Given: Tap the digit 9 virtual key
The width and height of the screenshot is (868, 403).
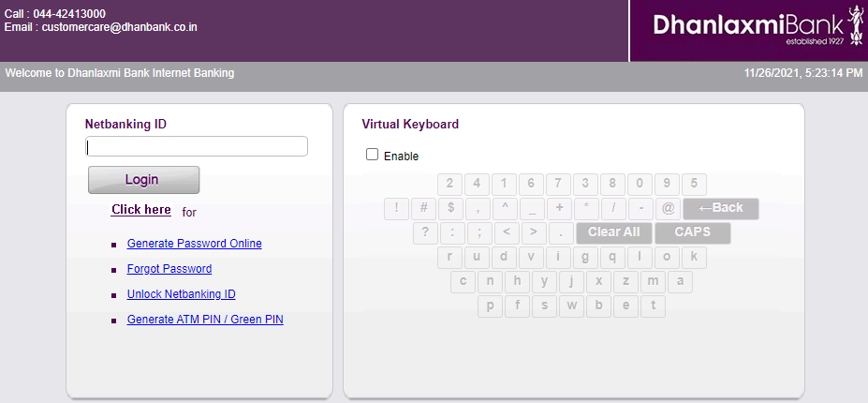Looking at the screenshot, I should [x=667, y=185].
